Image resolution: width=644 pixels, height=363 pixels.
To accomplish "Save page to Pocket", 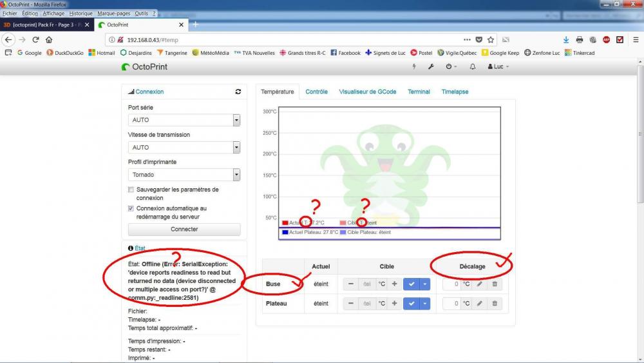I will point(479,40).
